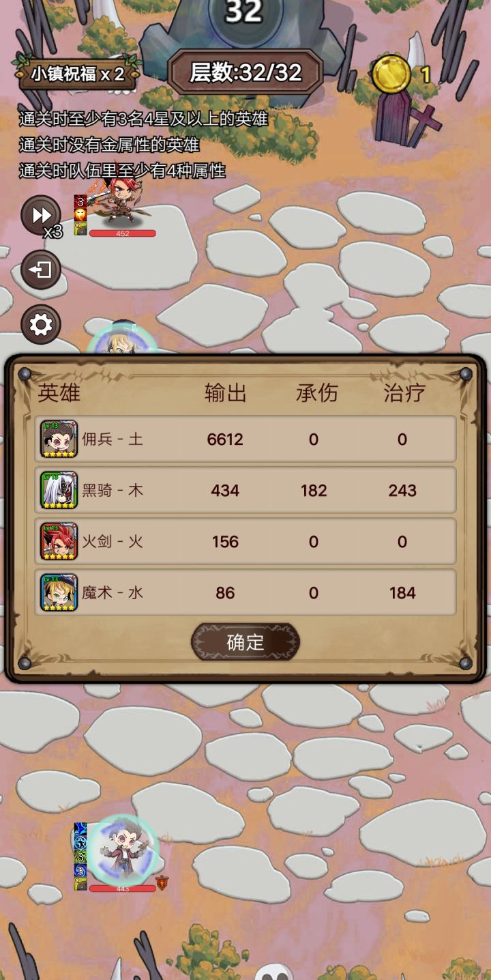Open the 小镇祝福 x 2 blessing label
This screenshot has height=980, width=491.
click(77, 74)
